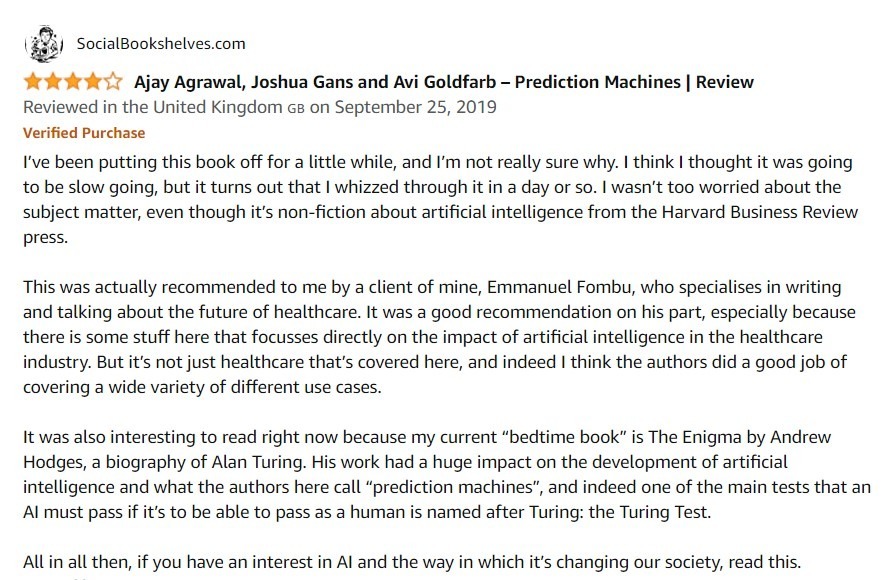Click the fourth filled rating star

point(93,82)
